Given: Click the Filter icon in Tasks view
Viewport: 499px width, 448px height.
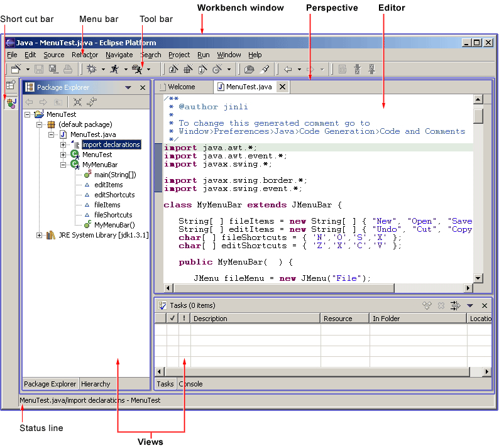Looking at the screenshot, I should [455, 306].
